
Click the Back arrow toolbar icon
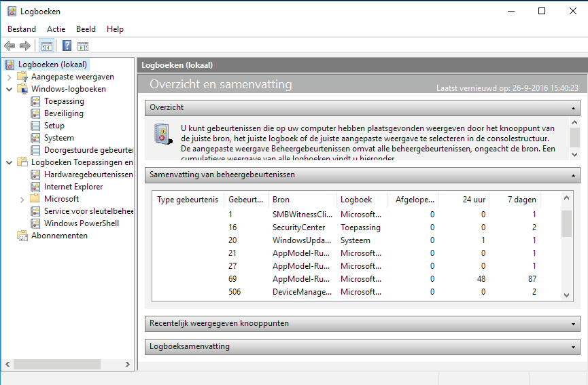click(10, 46)
